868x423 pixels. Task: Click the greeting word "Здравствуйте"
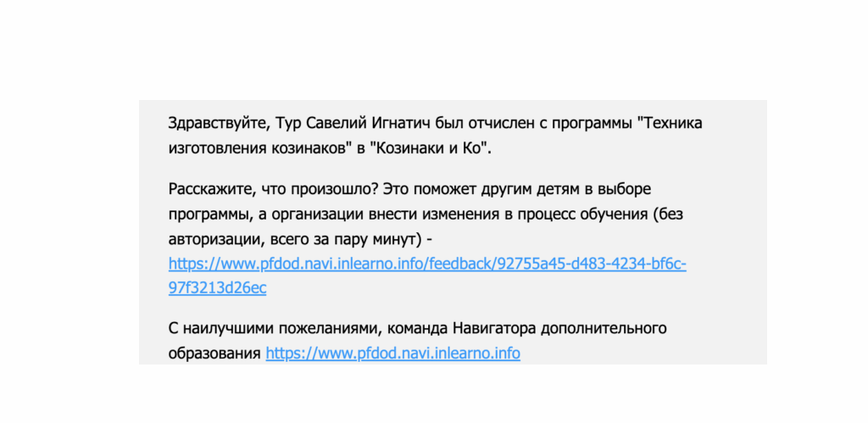218,124
